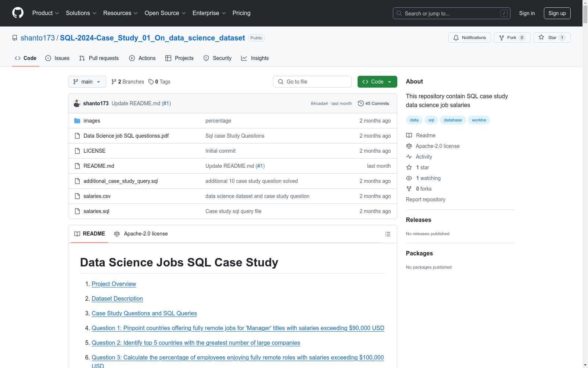Expand the Open Source menu
This screenshot has height=368, width=588.
[165, 13]
